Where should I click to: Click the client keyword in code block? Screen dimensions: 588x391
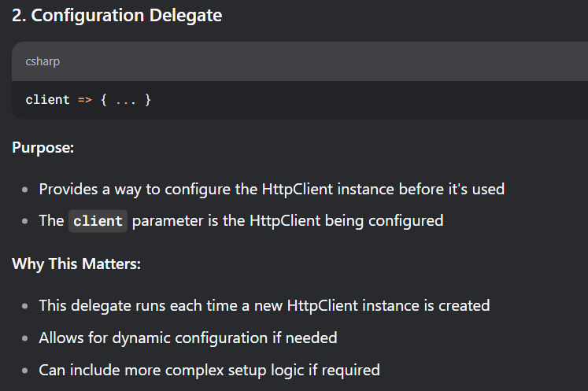click(47, 100)
